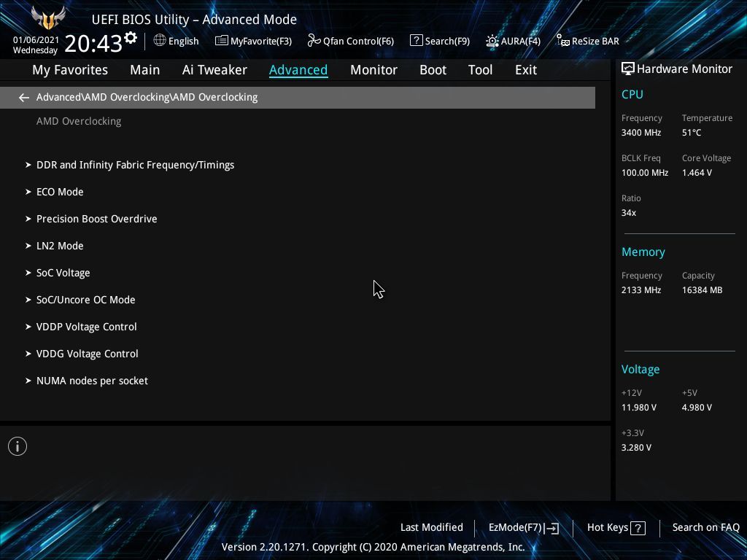Click the CPU frequency 3400 MHz value
The image size is (747, 560).
coord(641,133)
